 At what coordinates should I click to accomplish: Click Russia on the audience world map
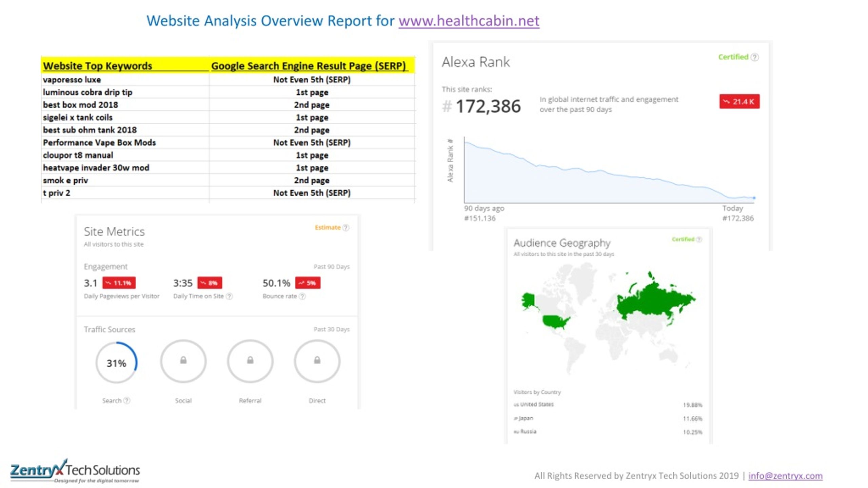(654, 302)
